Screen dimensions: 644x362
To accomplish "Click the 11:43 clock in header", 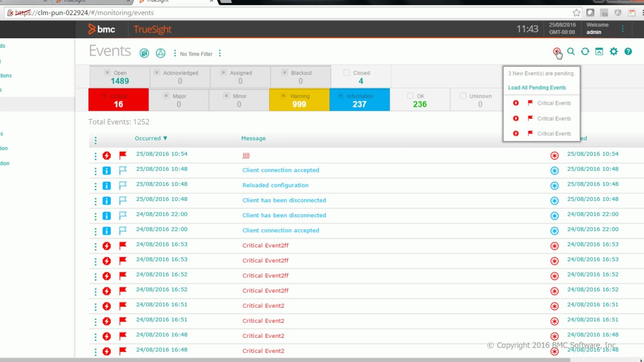I will [527, 29].
